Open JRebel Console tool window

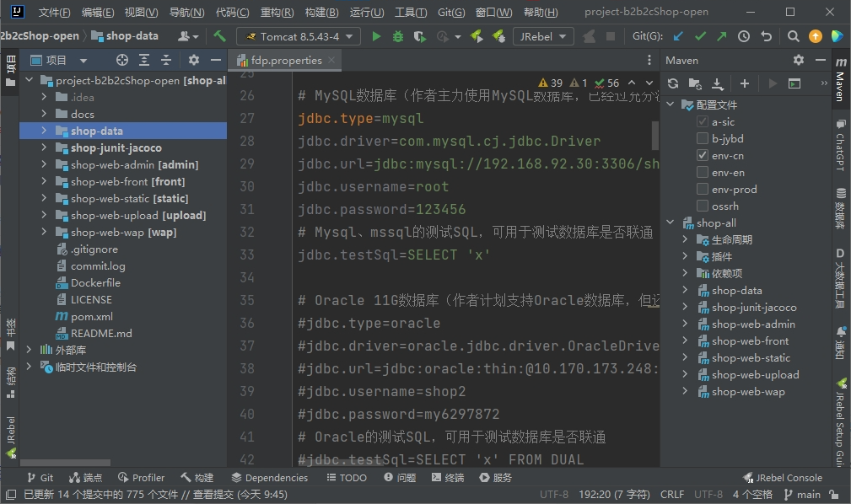783,477
